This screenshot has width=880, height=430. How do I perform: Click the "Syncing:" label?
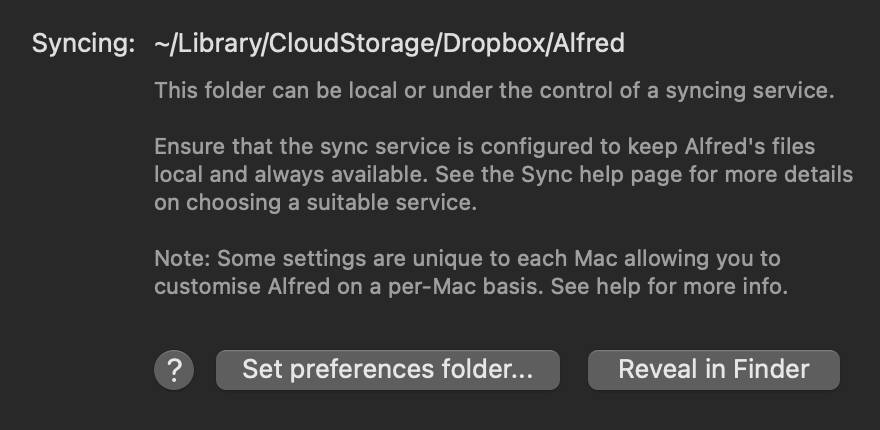click(82, 44)
